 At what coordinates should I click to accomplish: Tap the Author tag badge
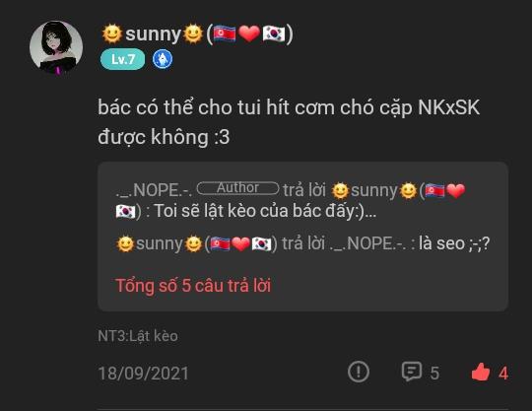[238, 188]
